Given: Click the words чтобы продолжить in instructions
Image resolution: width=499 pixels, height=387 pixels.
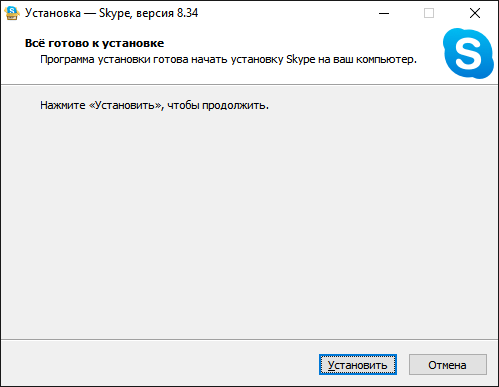Looking at the screenshot, I should [216, 105].
